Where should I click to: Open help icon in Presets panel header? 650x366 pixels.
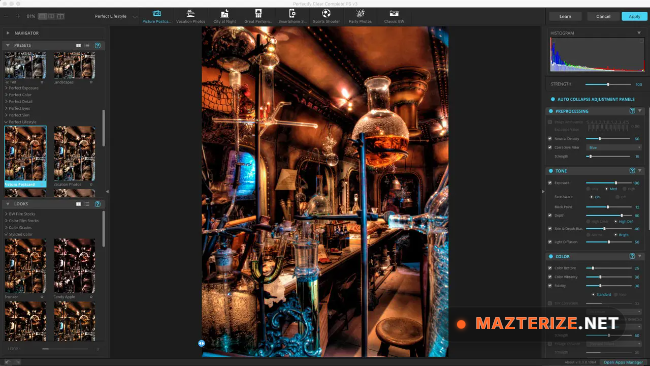[x=98, y=45]
